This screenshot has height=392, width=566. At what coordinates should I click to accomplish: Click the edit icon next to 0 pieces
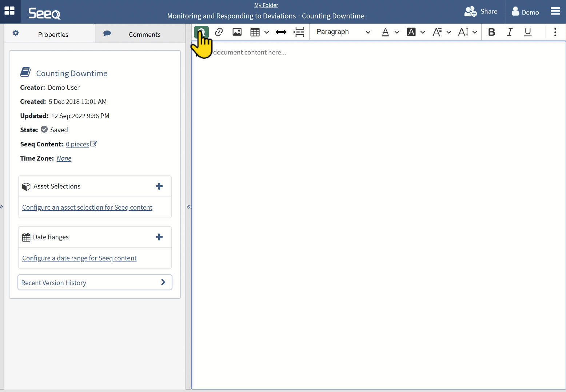(94, 144)
